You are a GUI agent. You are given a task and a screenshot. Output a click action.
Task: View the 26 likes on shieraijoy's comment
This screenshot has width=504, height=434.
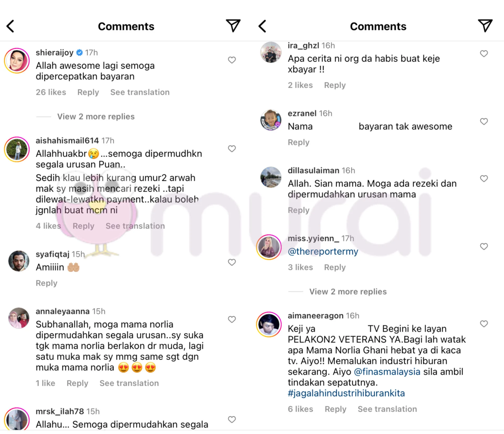[x=51, y=92]
